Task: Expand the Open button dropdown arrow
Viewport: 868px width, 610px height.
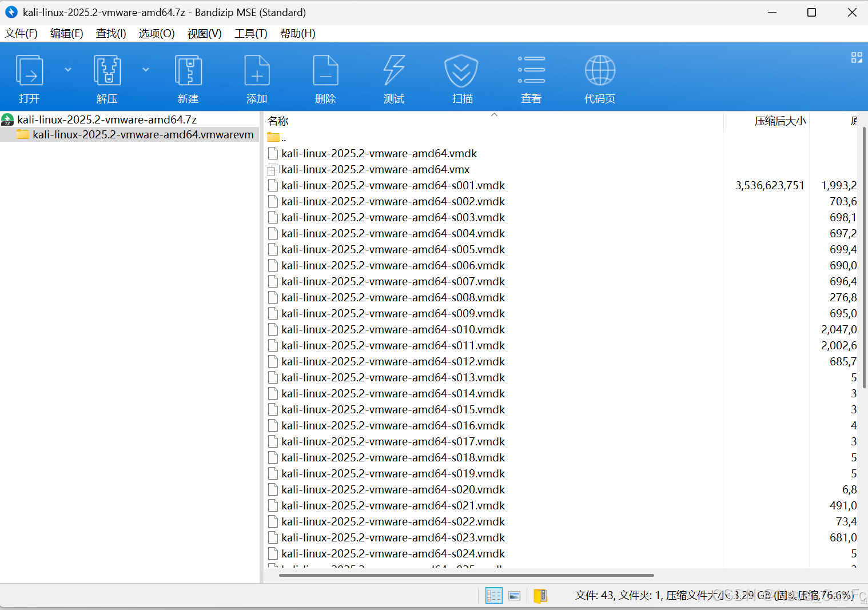Action: 68,70
